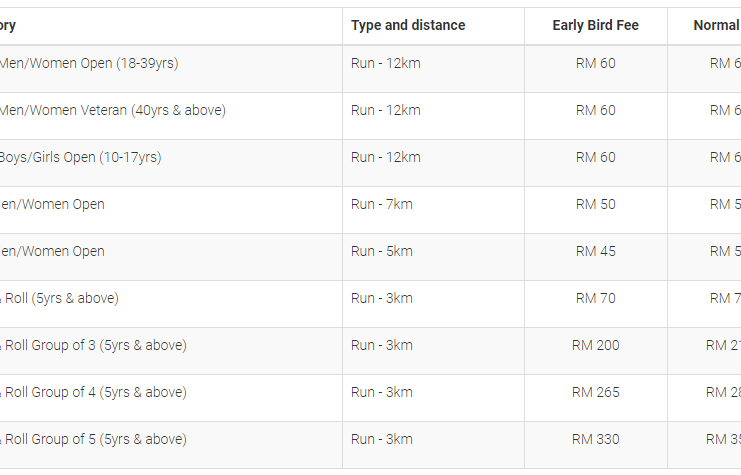Image resolution: width=741 pixels, height=475 pixels.
Task: Click Run - 12km in the Veteran row
Action: 386,110
